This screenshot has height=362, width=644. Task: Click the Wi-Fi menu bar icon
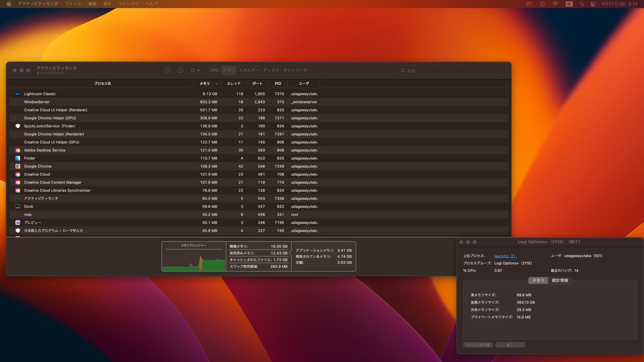pyautogui.click(x=555, y=4)
